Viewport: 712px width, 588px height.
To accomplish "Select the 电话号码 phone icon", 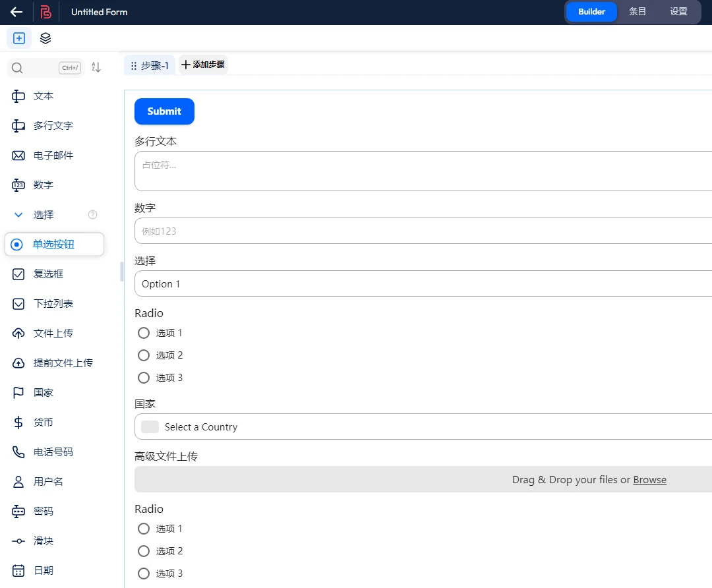I will [x=18, y=452].
